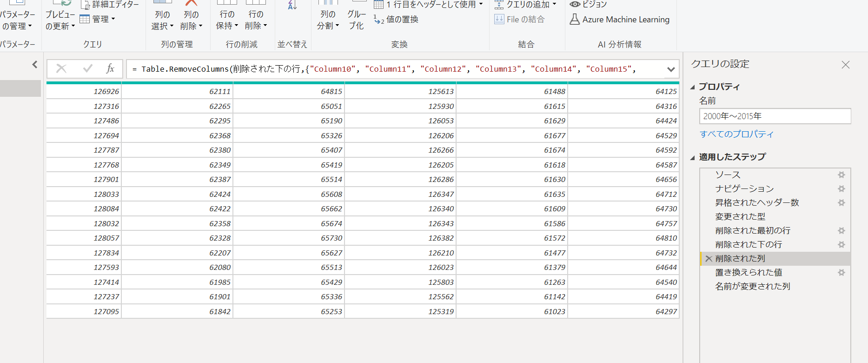Open settings gear for ソース step
This screenshot has height=363, width=868.
[x=841, y=175]
